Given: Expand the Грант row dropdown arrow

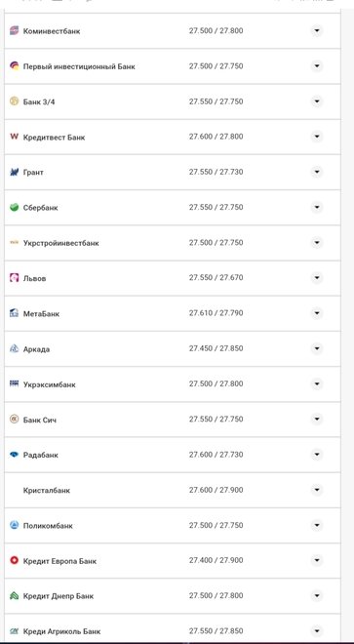Looking at the screenshot, I should click(x=317, y=172).
